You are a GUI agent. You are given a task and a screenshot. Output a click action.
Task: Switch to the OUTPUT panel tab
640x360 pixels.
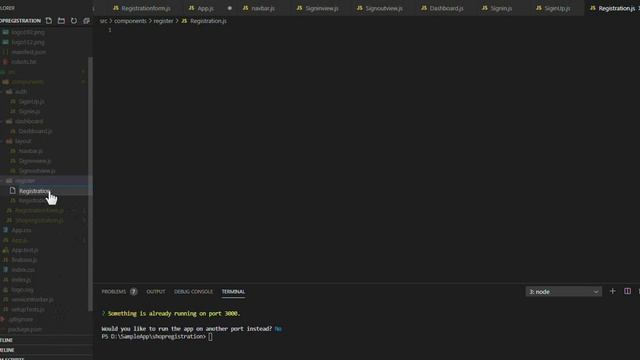(156, 292)
